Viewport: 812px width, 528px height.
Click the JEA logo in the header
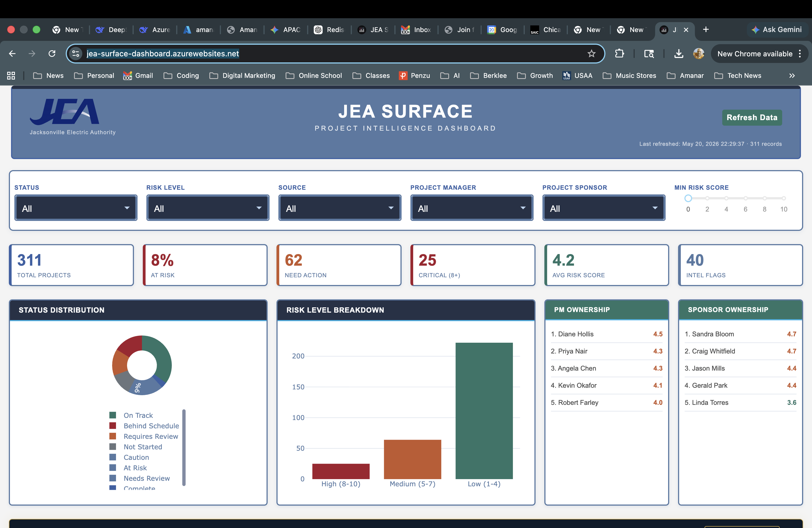(64, 112)
